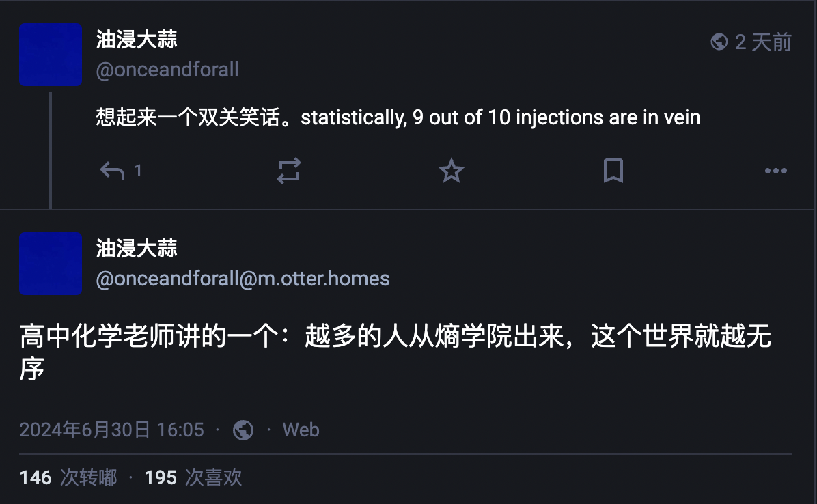Favorite the first post with the star icon
The image size is (817, 504).
click(x=452, y=171)
